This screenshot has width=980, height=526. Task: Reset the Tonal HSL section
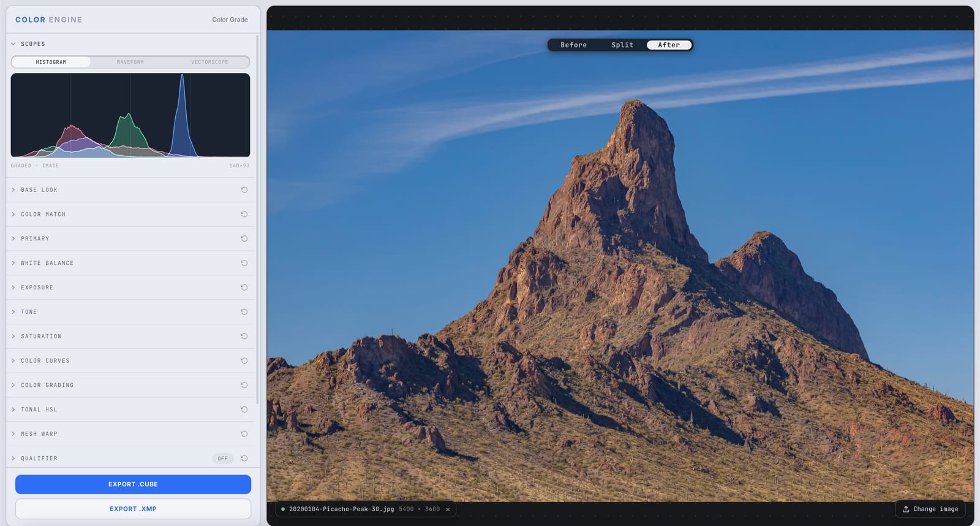click(244, 410)
